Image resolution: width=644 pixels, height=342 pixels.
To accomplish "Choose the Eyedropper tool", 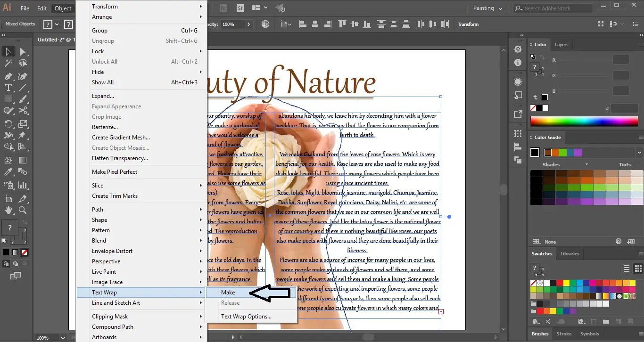I will click(8, 172).
